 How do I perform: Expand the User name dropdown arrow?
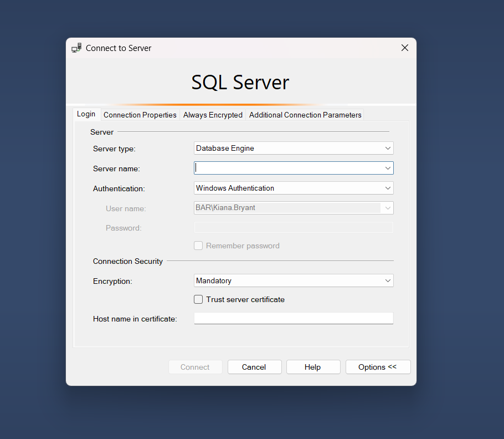click(388, 208)
